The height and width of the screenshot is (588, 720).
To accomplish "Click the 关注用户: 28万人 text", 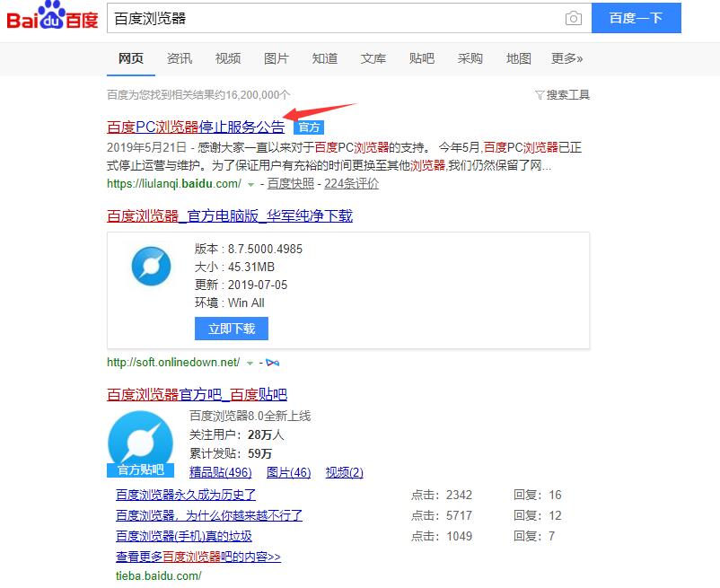I will pyautogui.click(x=236, y=434).
